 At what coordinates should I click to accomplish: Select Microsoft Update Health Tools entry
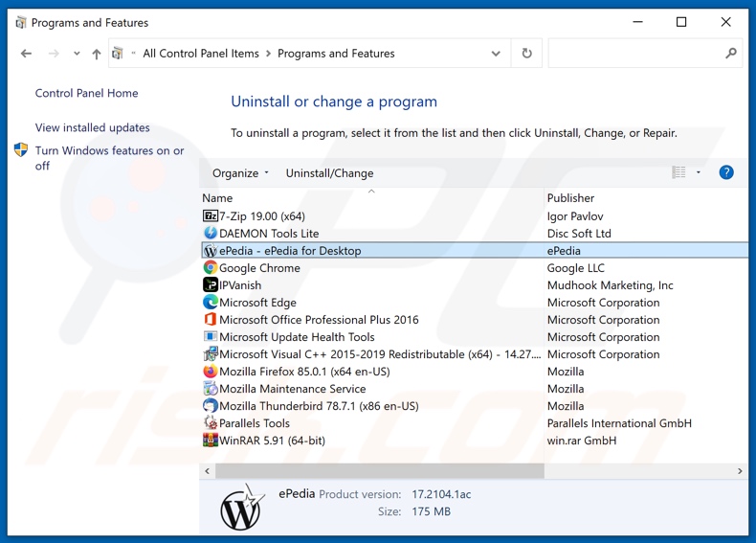(297, 337)
